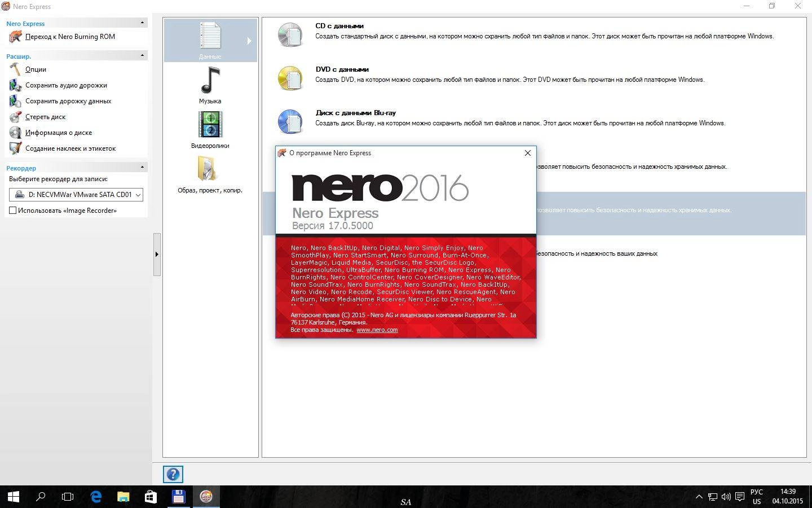Collapse the left side panel arrow
This screenshot has height=508, width=812.
click(x=157, y=254)
